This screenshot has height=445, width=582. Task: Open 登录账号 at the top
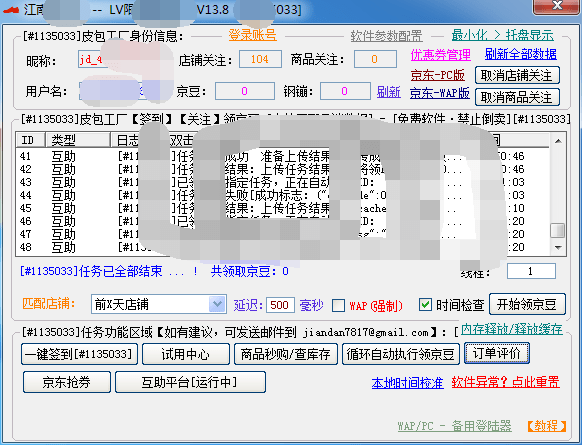[x=252, y=35]
